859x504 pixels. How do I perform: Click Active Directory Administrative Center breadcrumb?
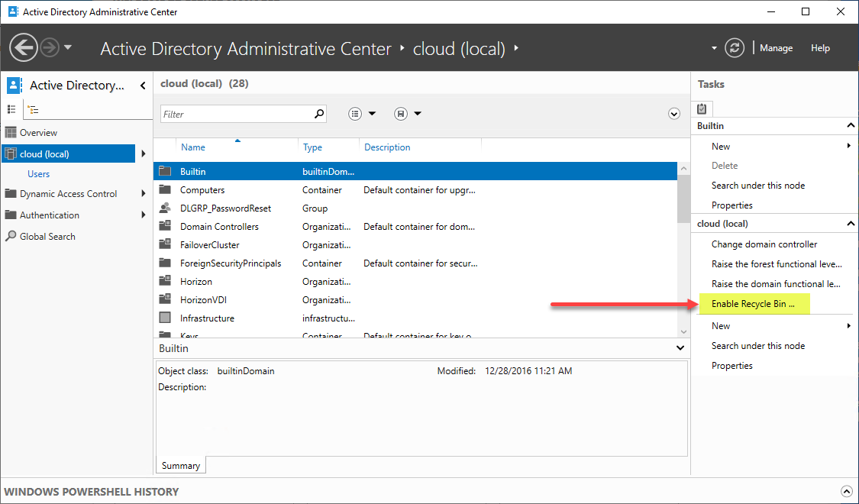coord(246,49)
